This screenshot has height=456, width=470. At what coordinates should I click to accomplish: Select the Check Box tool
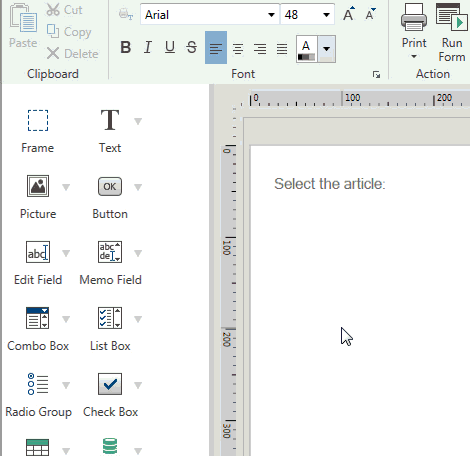[x=110, y=384]
